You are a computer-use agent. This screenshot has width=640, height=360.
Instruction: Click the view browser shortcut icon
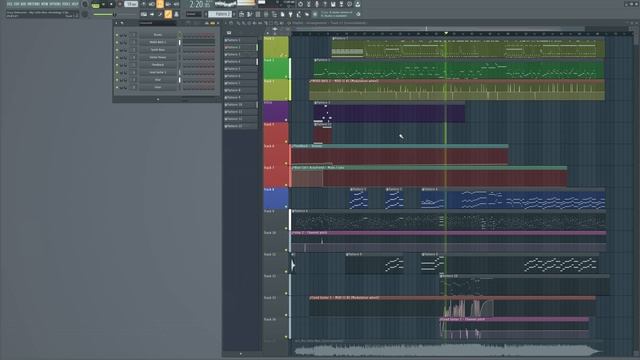[274, 14]
